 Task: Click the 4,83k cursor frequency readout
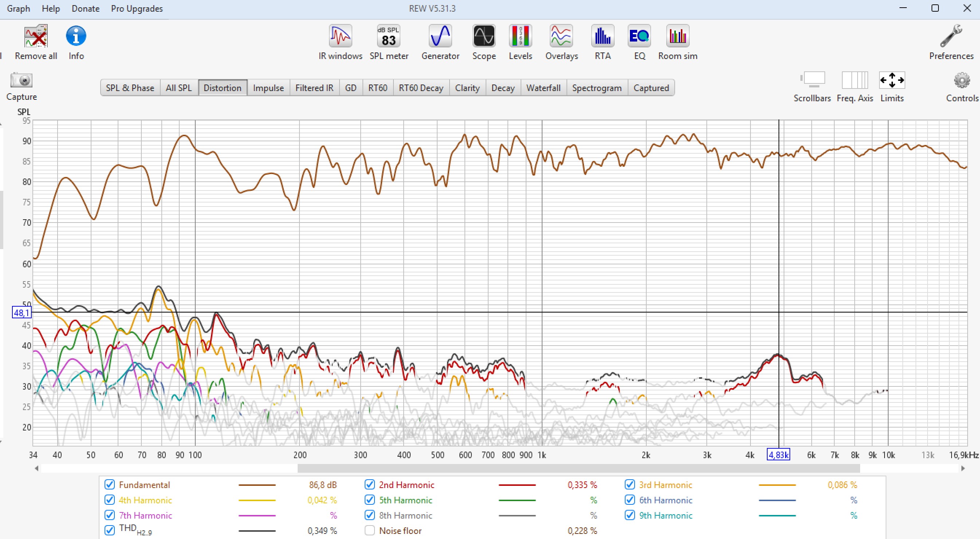[x=779, y=455]
